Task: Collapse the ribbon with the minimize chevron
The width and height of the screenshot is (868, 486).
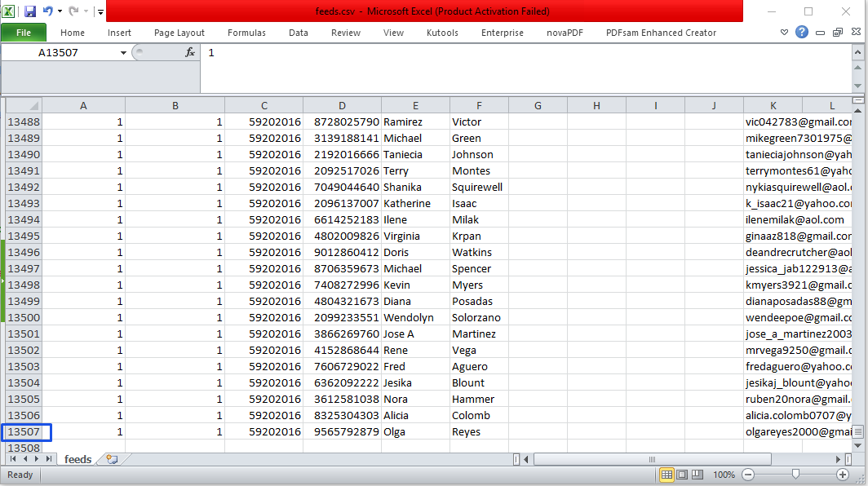Action: coord(784,32)
